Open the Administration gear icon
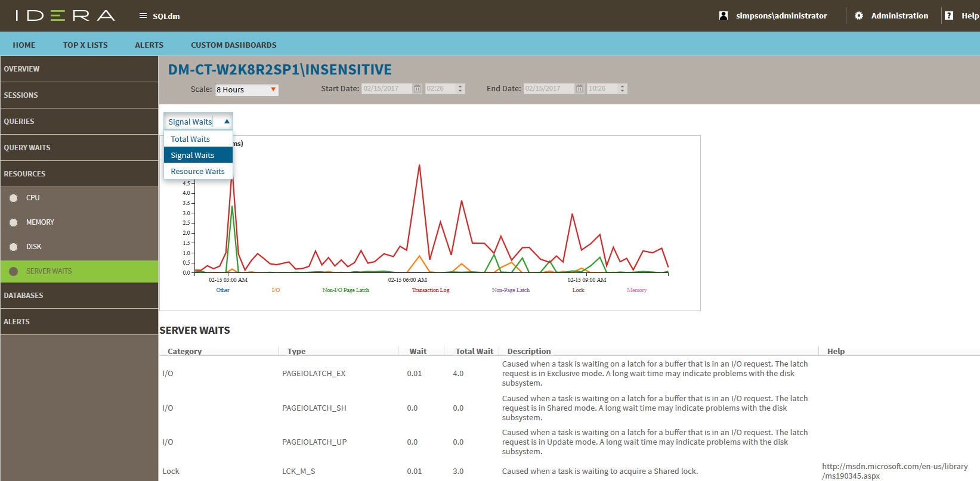The width and height of the screenshot is (980, 481). [x=859, y=16]
